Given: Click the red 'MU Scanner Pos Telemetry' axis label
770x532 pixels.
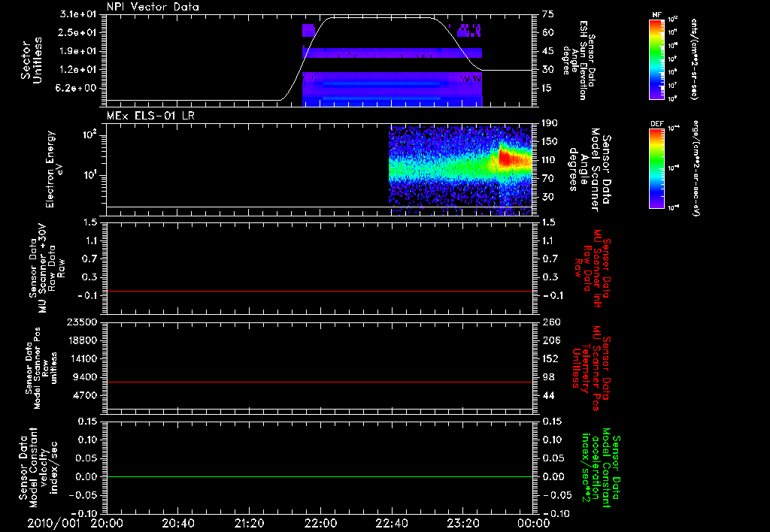Looking at the screenshot, I should pyautogui.click(x=591, y=368).
